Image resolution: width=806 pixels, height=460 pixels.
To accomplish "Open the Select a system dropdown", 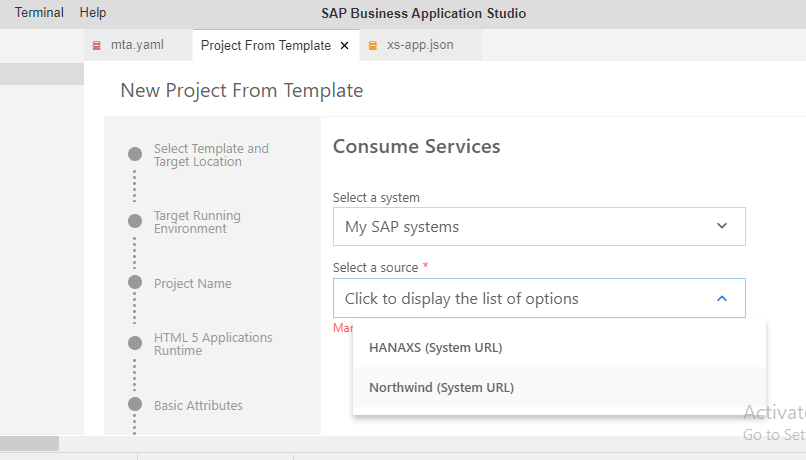I will tap(539, 226).
